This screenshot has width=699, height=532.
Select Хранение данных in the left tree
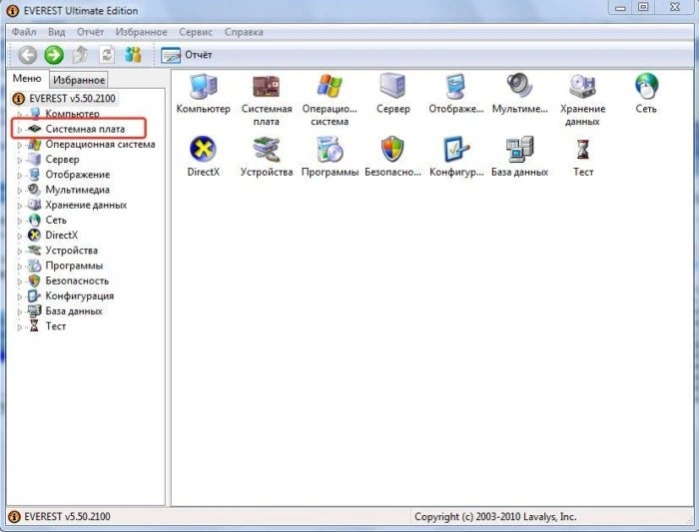[86, 205]
